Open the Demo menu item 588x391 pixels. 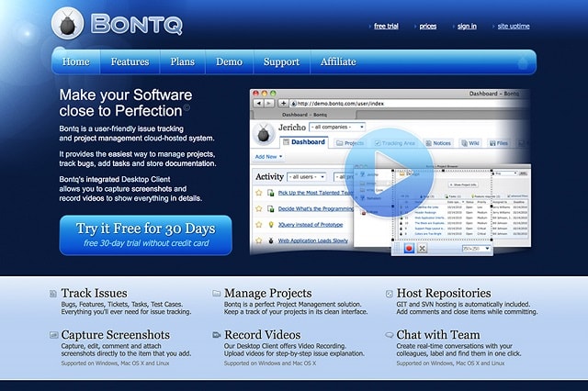[x=229, y=61]
